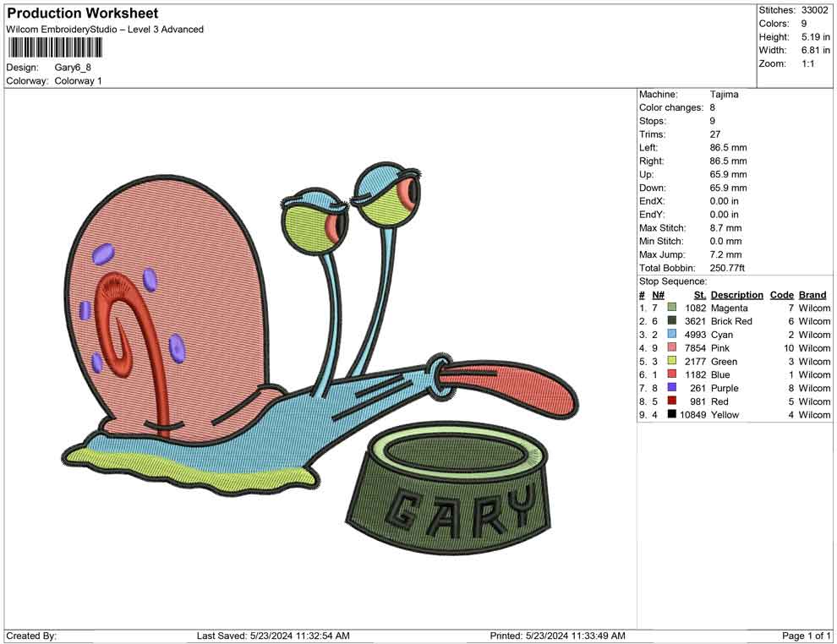Click the 'Page 1 of 1' footer text
This screenshot has height=644, width=837.
coord(806,636)
